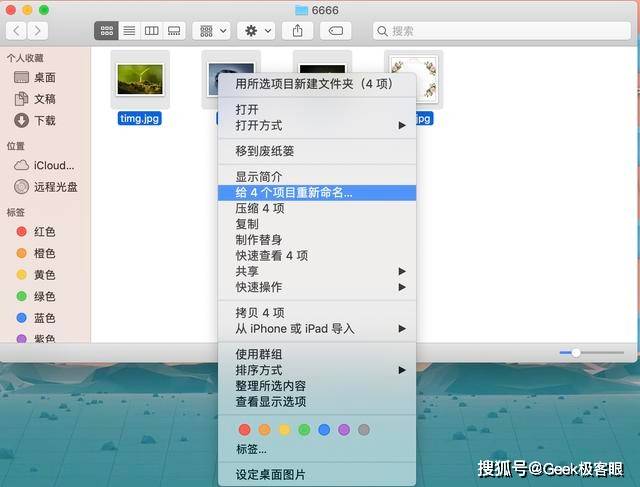
Task: Open the group-by arrangement dropdown
Action: click(212, 31)
